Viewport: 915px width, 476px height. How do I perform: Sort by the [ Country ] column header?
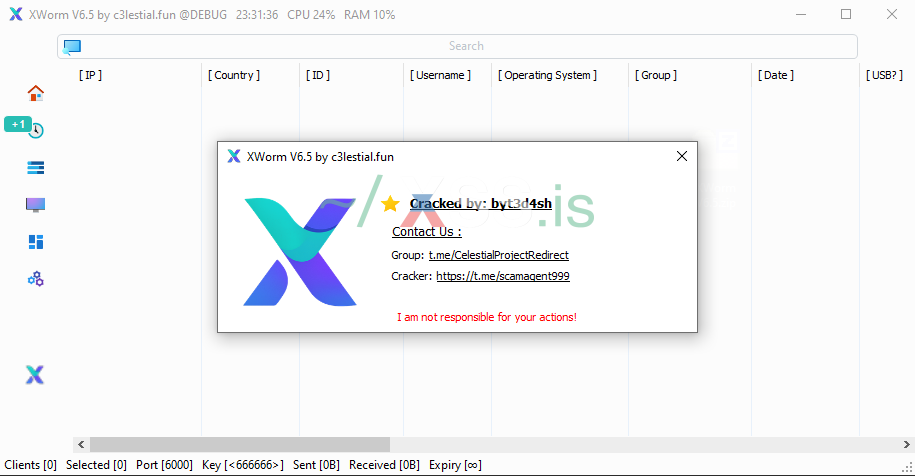coord(234,75)
